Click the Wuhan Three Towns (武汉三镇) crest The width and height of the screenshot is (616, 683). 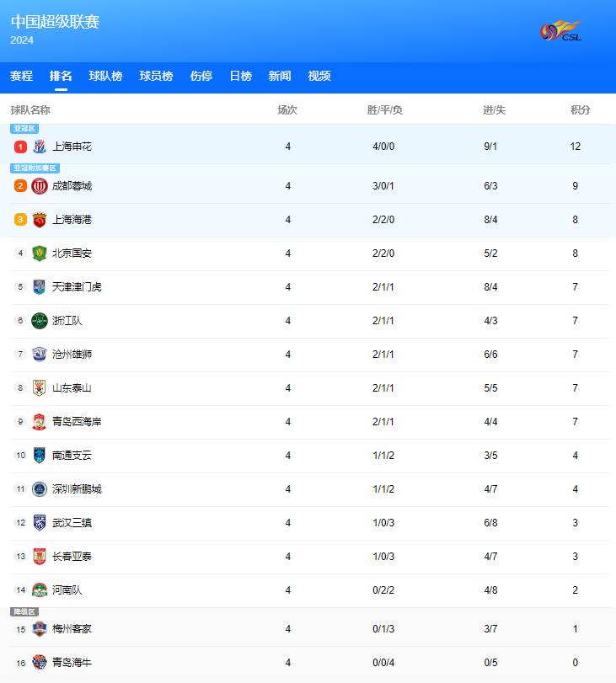pos(40,523)
